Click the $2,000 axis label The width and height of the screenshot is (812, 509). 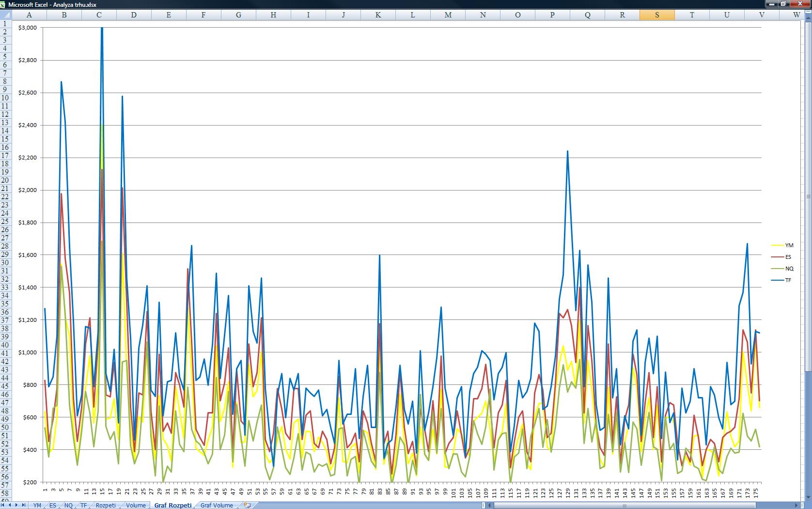point(28,190)
